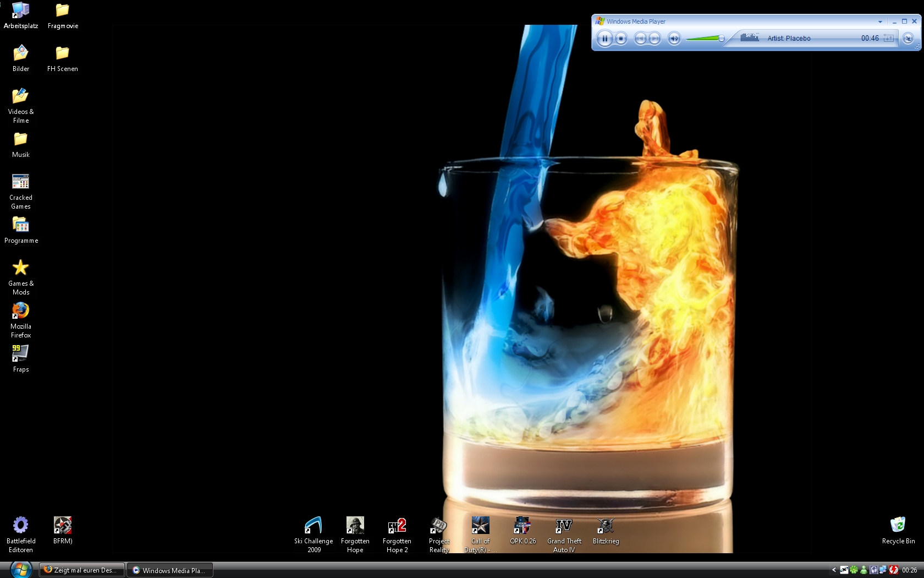The width and height of the screenshot is (924, 578).
Task: Open the Media Player quick access dropdown arrow
Action: click(x=880, y=22)
